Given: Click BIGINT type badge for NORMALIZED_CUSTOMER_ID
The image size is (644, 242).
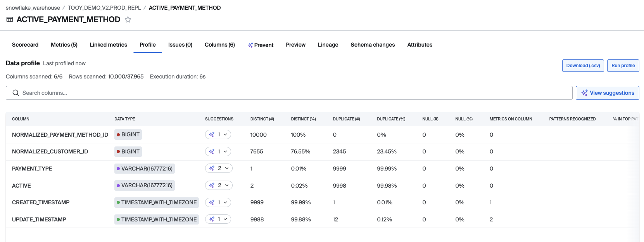Looking at the screenshot, I should pos(128,151).
